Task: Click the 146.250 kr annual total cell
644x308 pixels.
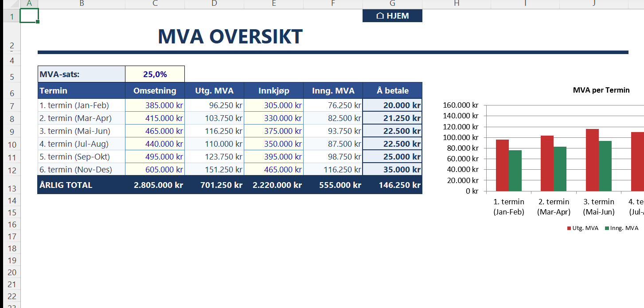Action: pos(392,185)
